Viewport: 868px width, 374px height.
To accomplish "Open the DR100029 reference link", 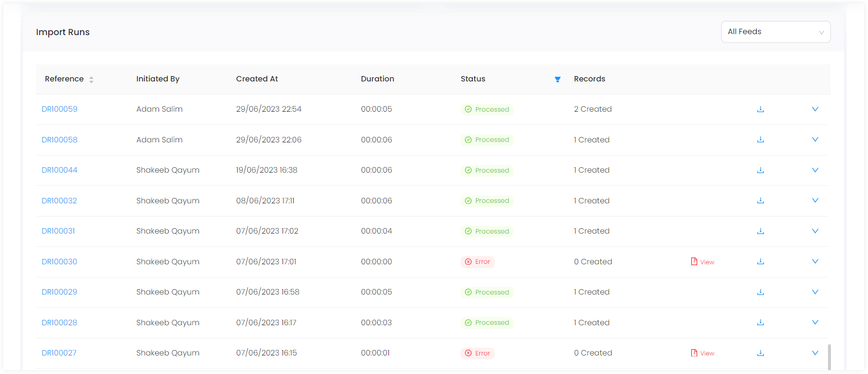I will 59,292.
